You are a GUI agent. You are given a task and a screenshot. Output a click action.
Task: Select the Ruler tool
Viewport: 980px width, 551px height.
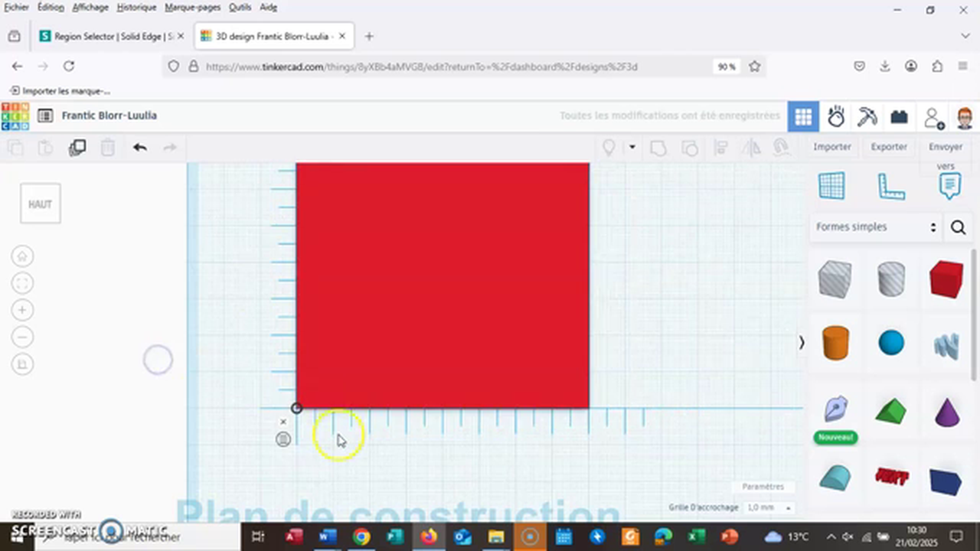click(x=890, y=185)
